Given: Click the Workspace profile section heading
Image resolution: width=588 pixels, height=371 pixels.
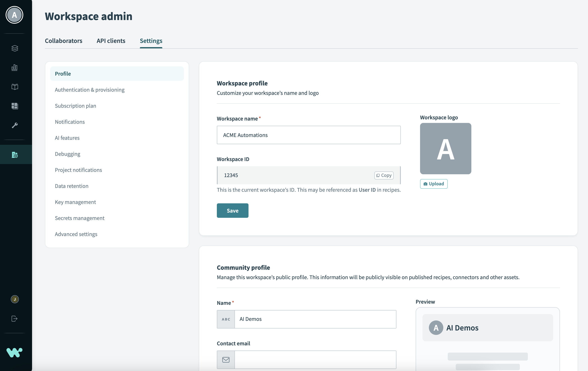Looking at the screenshot, I should (x=242, y=83).
